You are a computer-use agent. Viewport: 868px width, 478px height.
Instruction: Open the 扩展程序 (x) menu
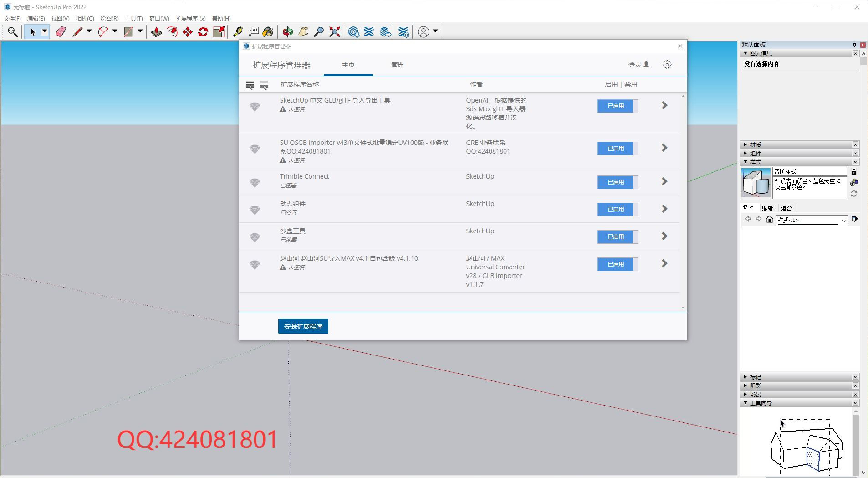190,19
